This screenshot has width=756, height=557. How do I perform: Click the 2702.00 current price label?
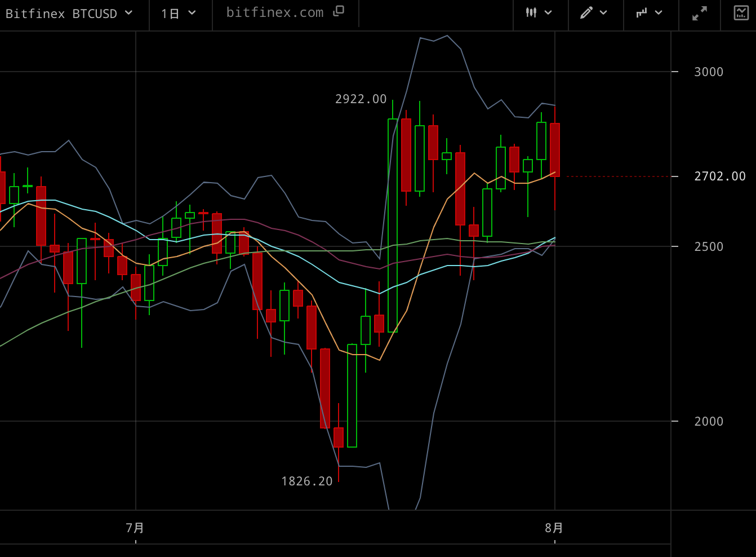[720, 176]
